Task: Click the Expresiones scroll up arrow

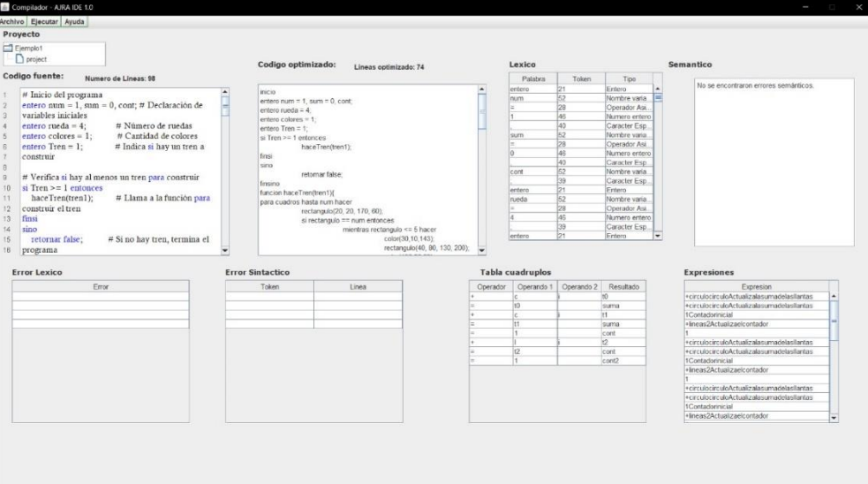Action: tap(834, 296)
